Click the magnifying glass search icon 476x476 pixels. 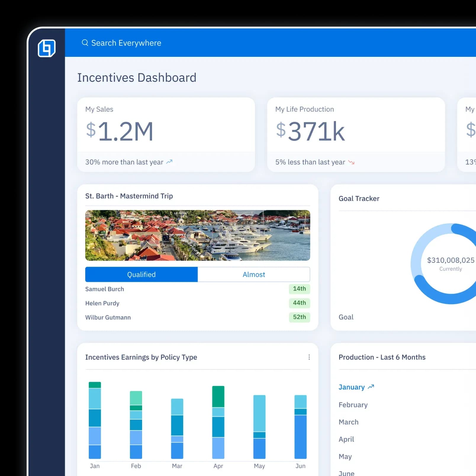coord(85,43)
